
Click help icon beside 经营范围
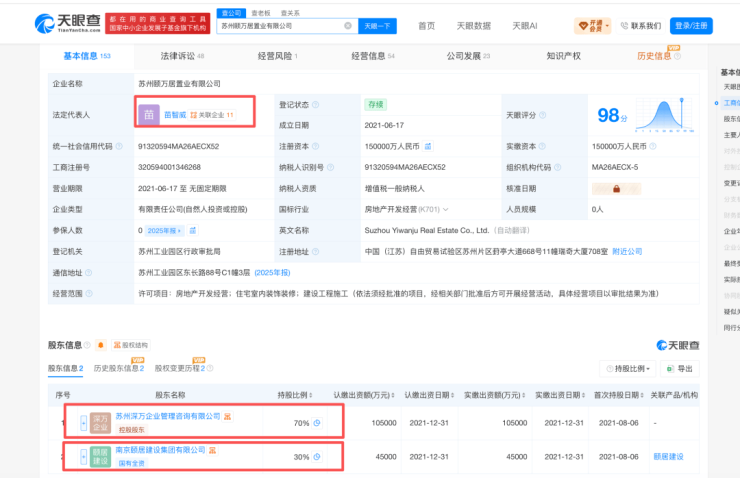pyautogui.click(x=89, y=294)
